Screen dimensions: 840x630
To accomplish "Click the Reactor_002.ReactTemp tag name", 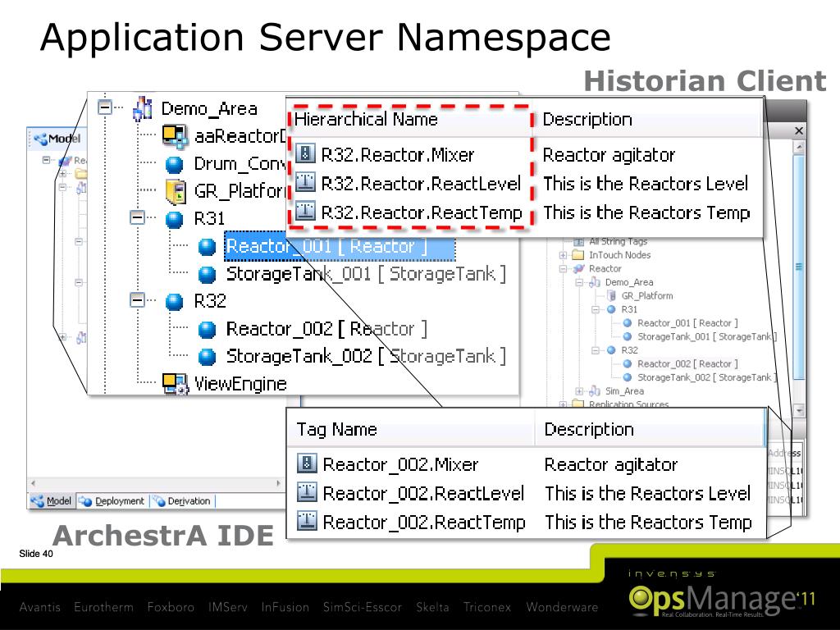I will (424, 522).
